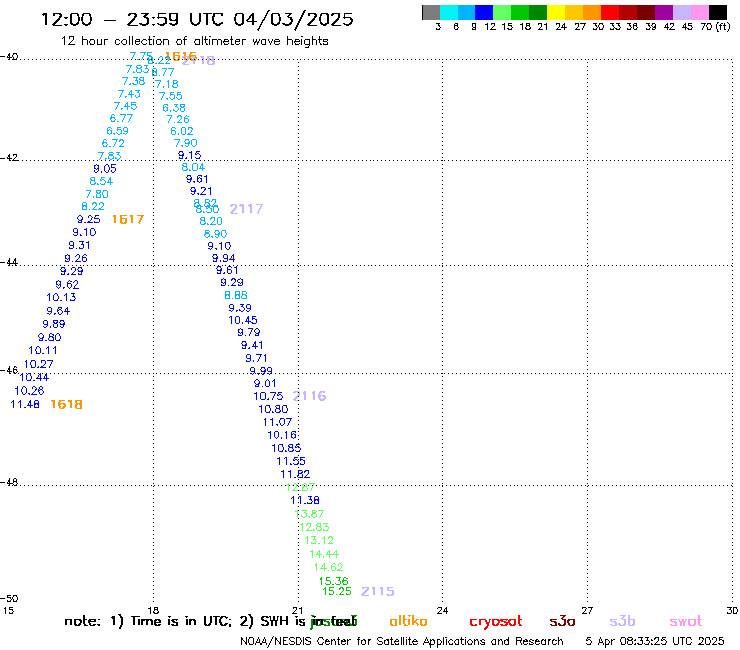The image size is (740, 650).
Task: Click the lavender time label '2115'
Action: 378,591
